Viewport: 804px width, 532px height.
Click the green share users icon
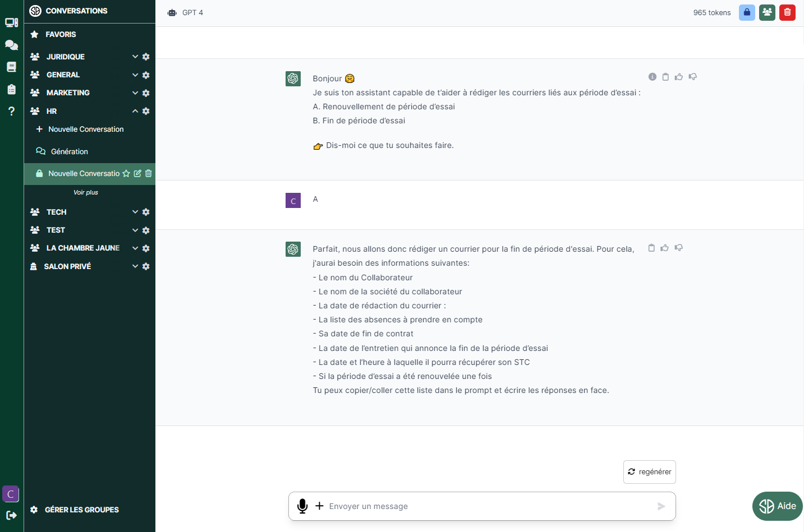[x=767, y=12]
